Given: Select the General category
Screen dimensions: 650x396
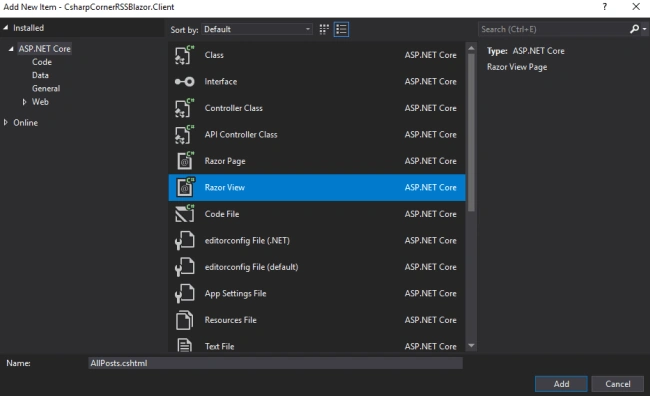Looking at the screenshot, I should pyautogui.click(x=46, y=88).
